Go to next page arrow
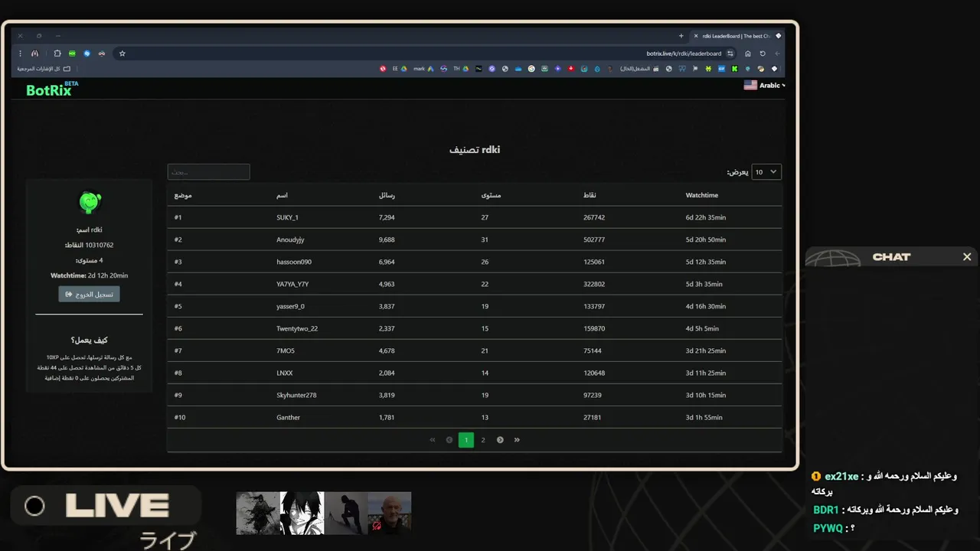980x551 pixels. click(x=500, y=440)
